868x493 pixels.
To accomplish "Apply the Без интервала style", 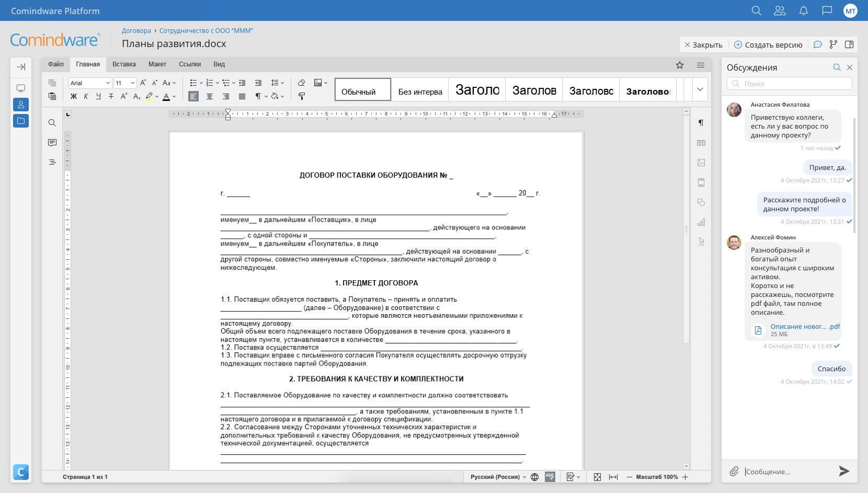I will 420,89.
